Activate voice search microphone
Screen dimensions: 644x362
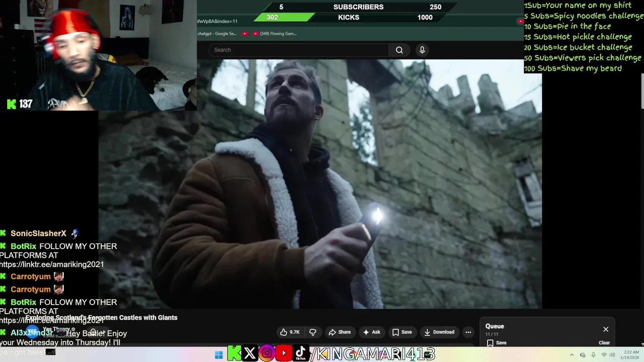422,50
